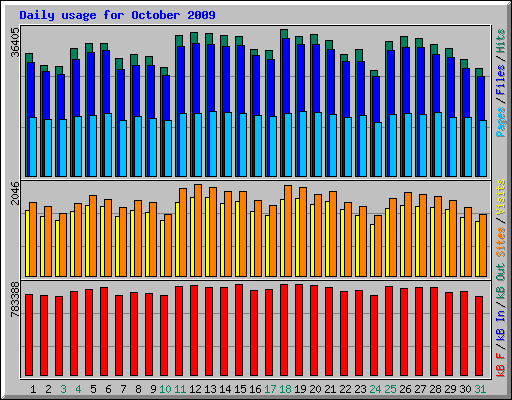The height and width of the screenshot is (400, 512).
Task: Click the orange Sites bar for day 12
Action: (198, 230)
